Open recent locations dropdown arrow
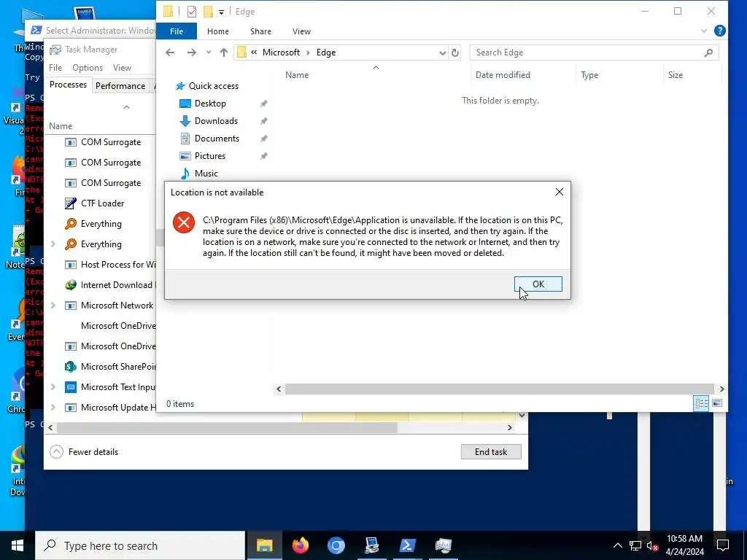The height and width of the screenshot is (560, 747). pyautogui.click(x=209, y=52)
